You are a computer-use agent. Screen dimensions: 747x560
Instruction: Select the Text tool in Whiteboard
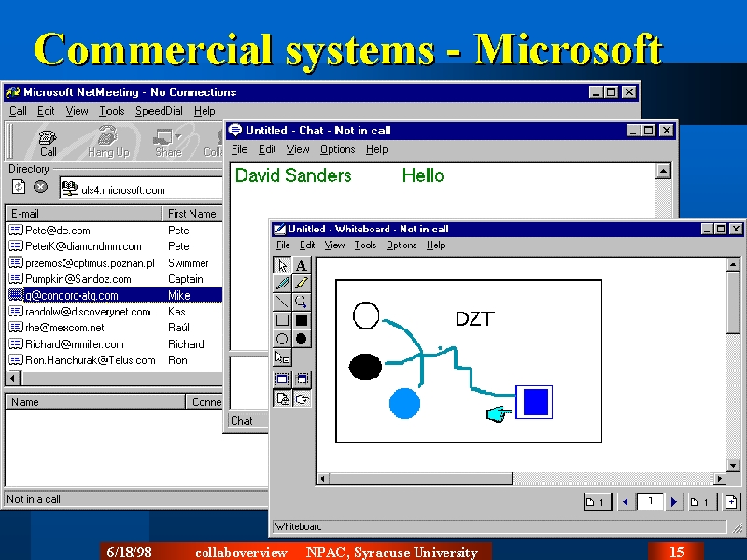click(x=301, y=265)
